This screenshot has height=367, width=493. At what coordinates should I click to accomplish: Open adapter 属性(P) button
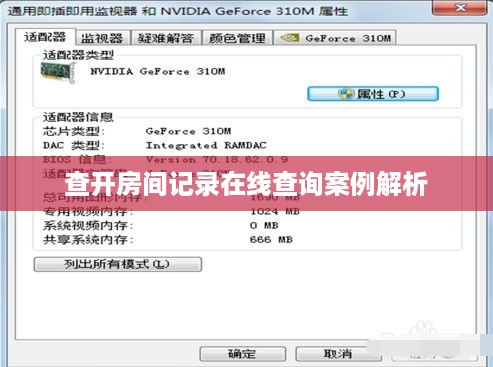click(373, 94)
